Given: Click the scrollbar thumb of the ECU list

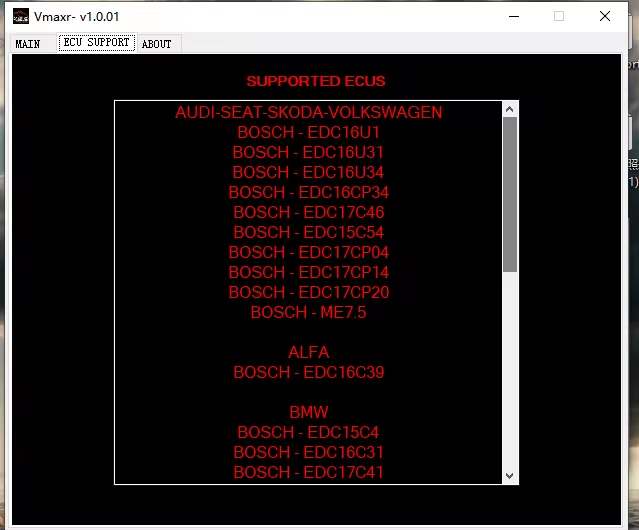Looking at the screenshot, I should click(x=510, y=194).
